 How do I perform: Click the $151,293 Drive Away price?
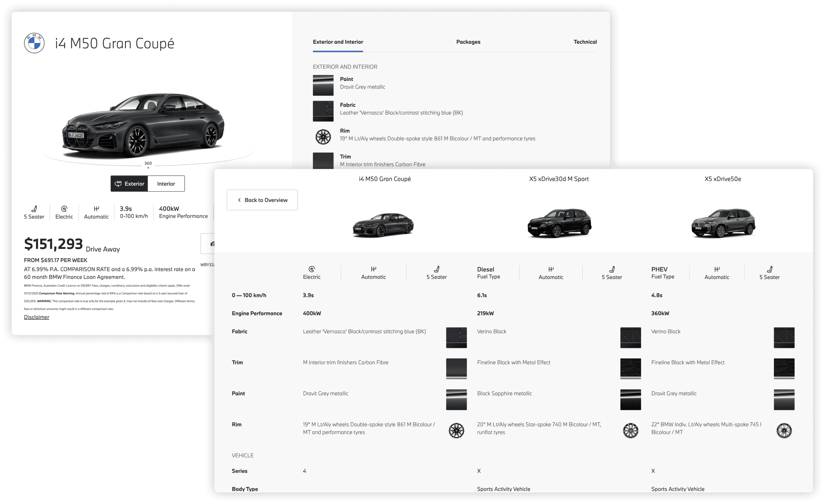point(72,245)
